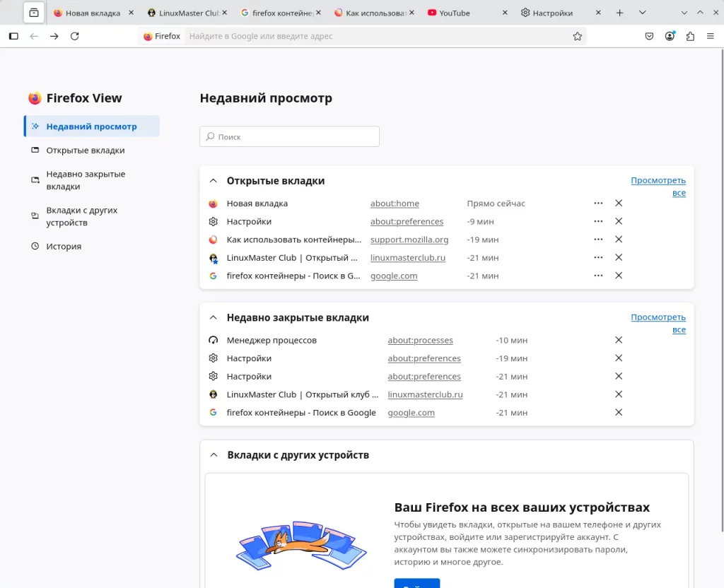Close the open Настройки row
Viewport: 724px width, 588px height.
coord(619,221)
